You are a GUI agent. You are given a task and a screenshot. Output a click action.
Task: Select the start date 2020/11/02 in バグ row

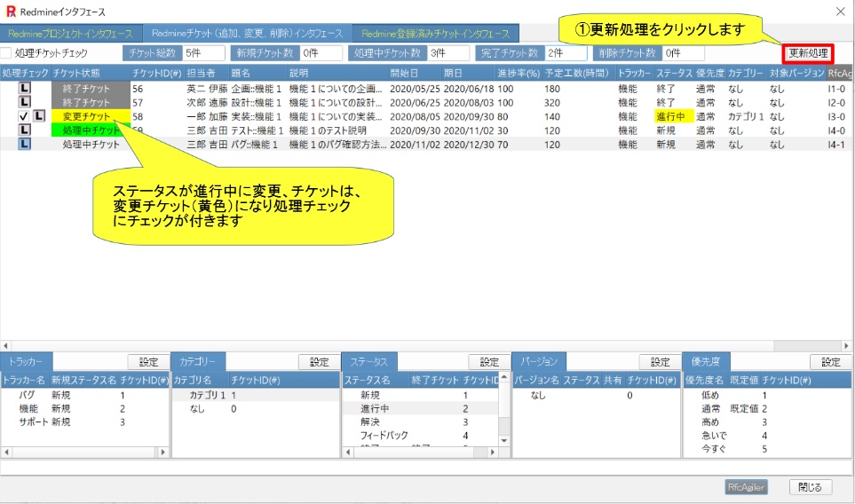coord(415,145)
